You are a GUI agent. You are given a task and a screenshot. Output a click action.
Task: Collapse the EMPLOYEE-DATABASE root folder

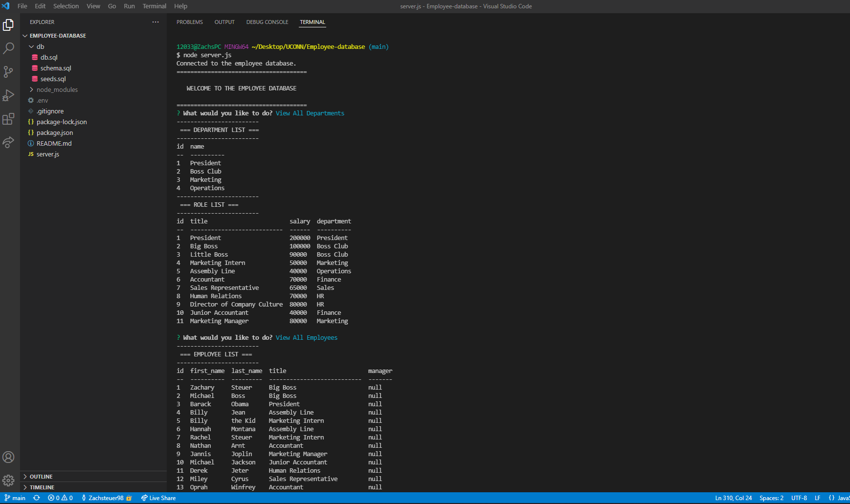point(58,36)
